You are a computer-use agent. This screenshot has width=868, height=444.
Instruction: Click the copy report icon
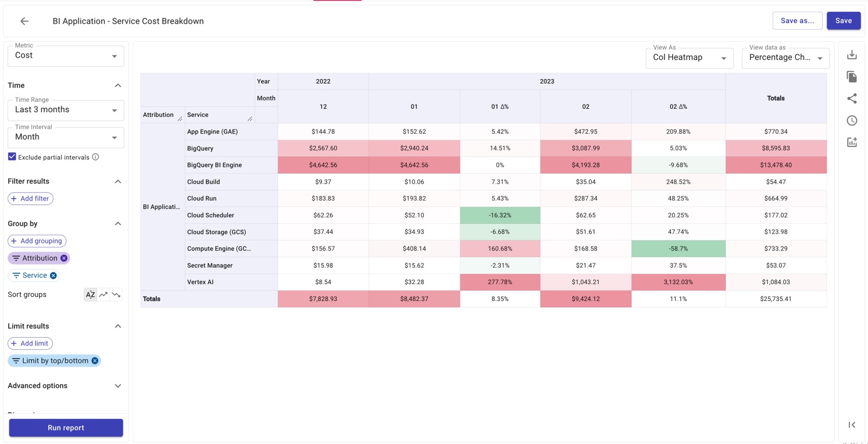[852, 77]
